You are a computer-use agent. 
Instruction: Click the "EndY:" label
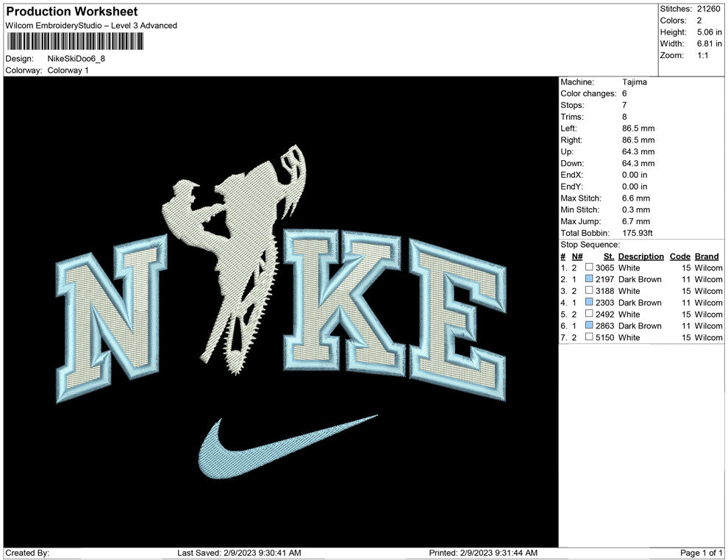pyautogui.click(x=571, y=186)
